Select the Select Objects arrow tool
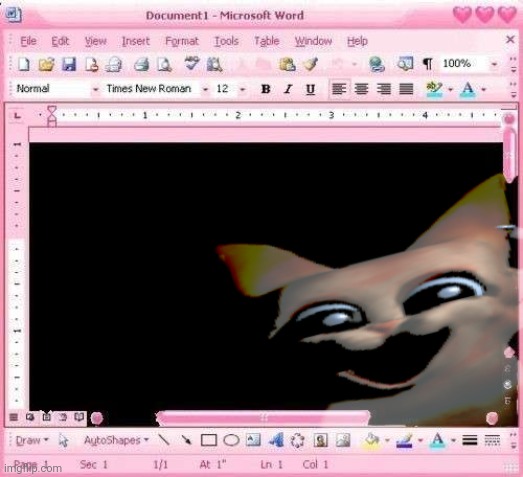The width and height of the screenshot is (523, 477). pos(63,440)
